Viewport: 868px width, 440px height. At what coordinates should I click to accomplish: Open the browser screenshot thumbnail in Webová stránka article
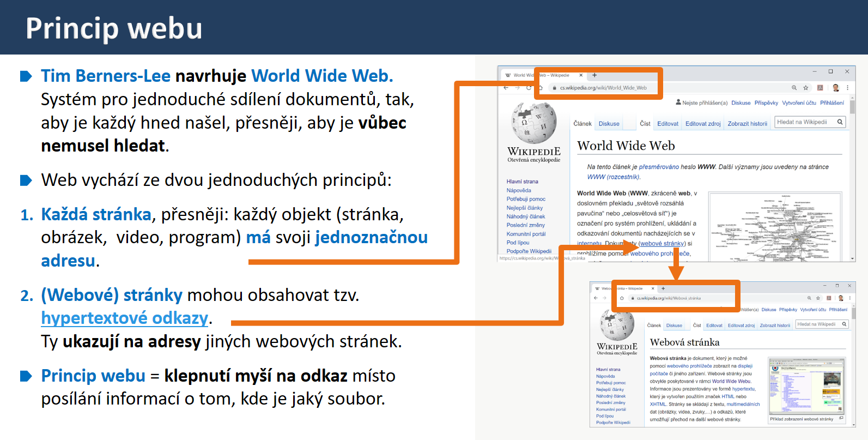806,387
